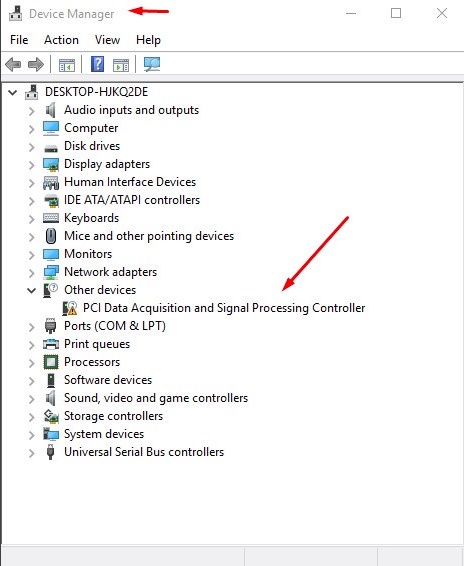This screenshot has height=566, width=464.
Task: Open the Help menu
Action: click(x=148, y=40)
